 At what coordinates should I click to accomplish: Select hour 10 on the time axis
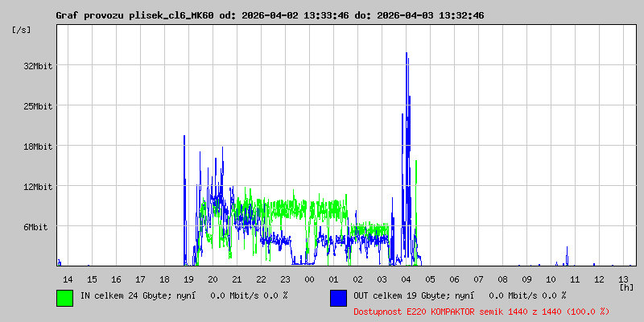click(x=551, y=279)
